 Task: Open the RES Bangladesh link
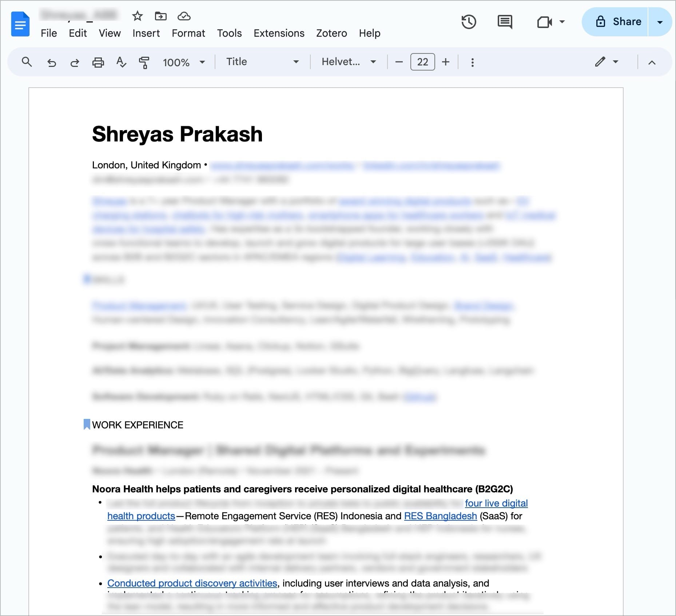tap(440, 516)
